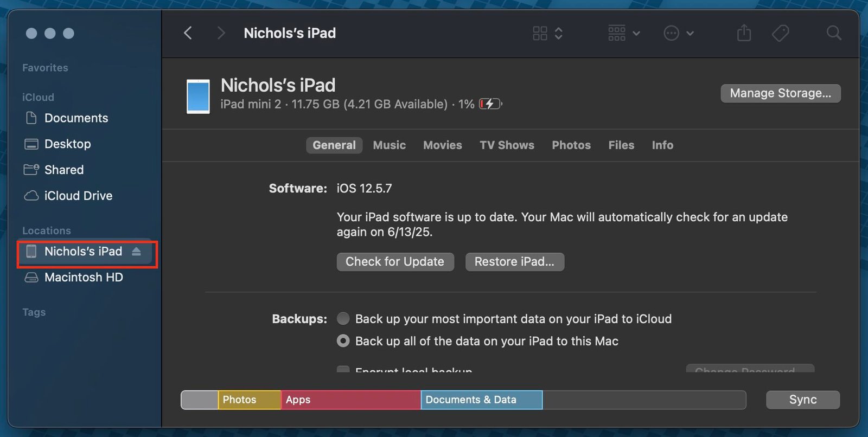This screenshot has height=437, width=868.
Task: Switch to the Movies tab
Action: click(x=443, y=145)
